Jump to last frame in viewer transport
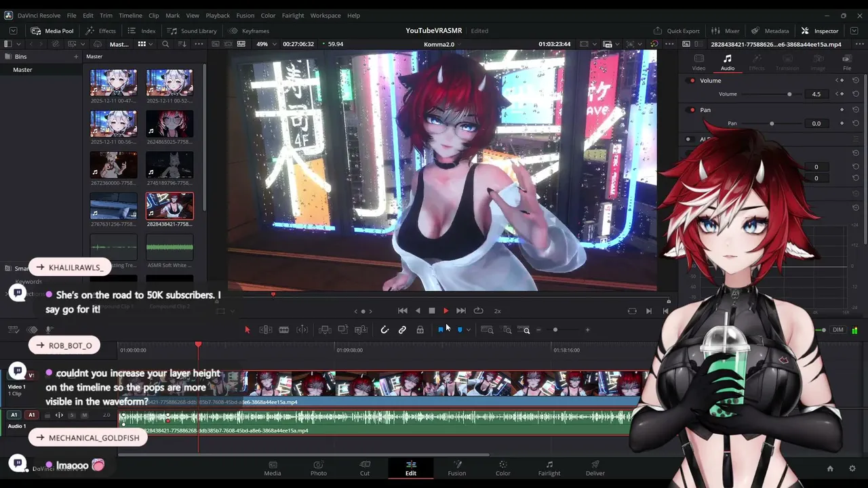 [461, 310]
